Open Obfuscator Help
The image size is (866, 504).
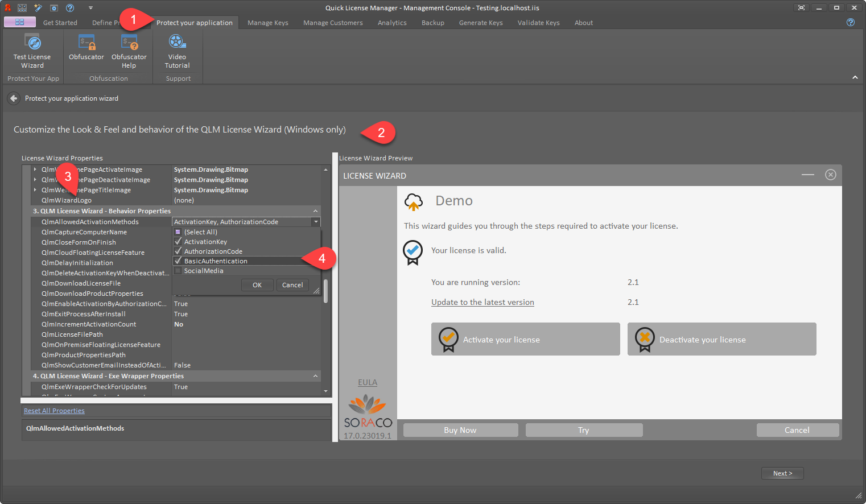point(129,51)
